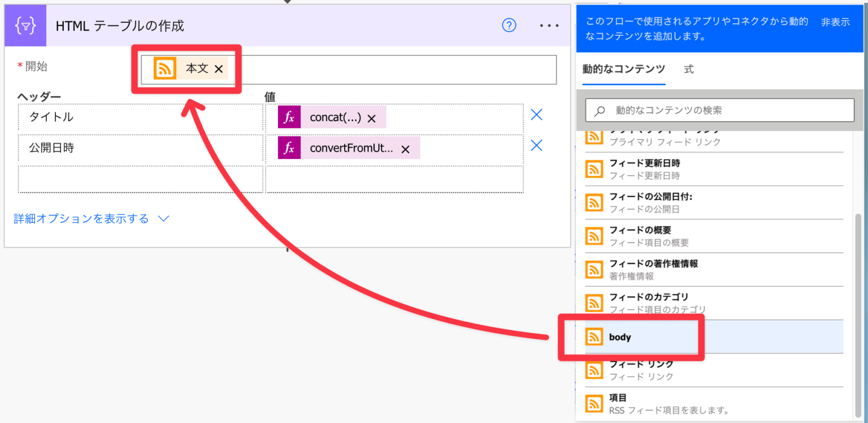Viewport: 868px width, 423px height.
Task: Click the RSS icon beside フィード更新日時
Action: (594, 168)
